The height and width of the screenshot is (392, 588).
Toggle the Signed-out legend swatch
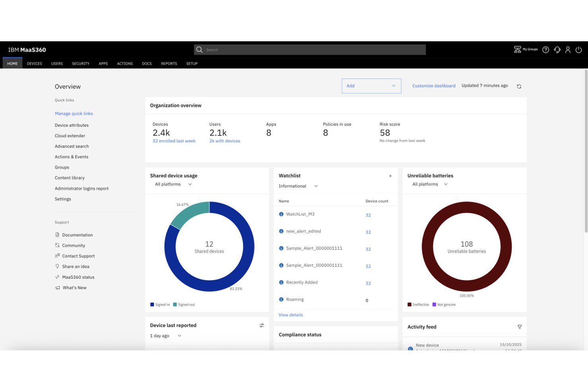coord(175,305)
